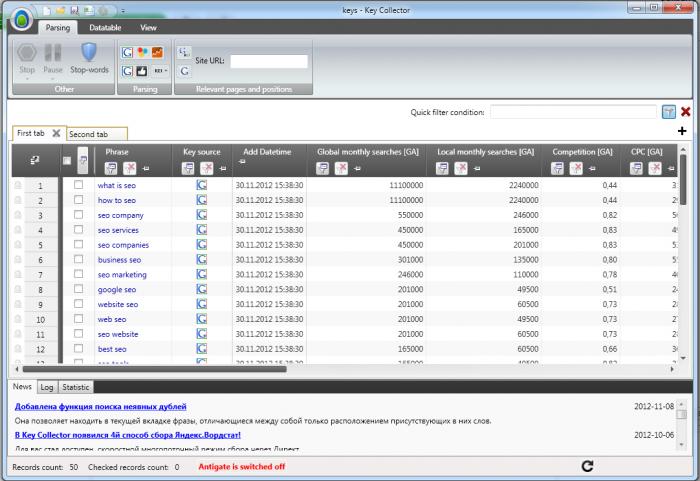The width and height of the screenshot is (700, 481).
Task: Click the 'website seo' phrase link
Action: (118, 304)
